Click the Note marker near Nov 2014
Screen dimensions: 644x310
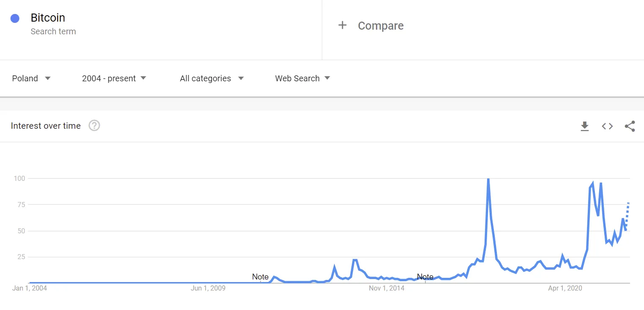coord(425,277)
